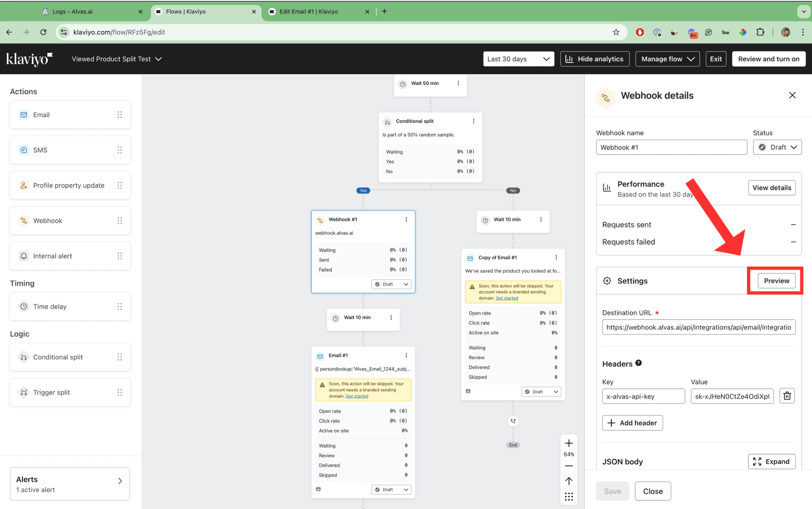Click the Close button in panel footer

tap(653, 491)
